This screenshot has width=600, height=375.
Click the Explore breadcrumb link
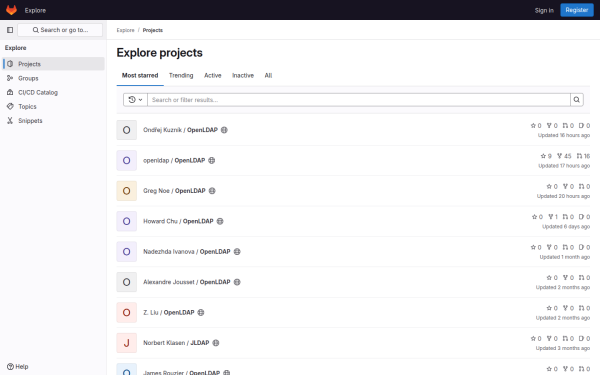click(x=126, y=30)
